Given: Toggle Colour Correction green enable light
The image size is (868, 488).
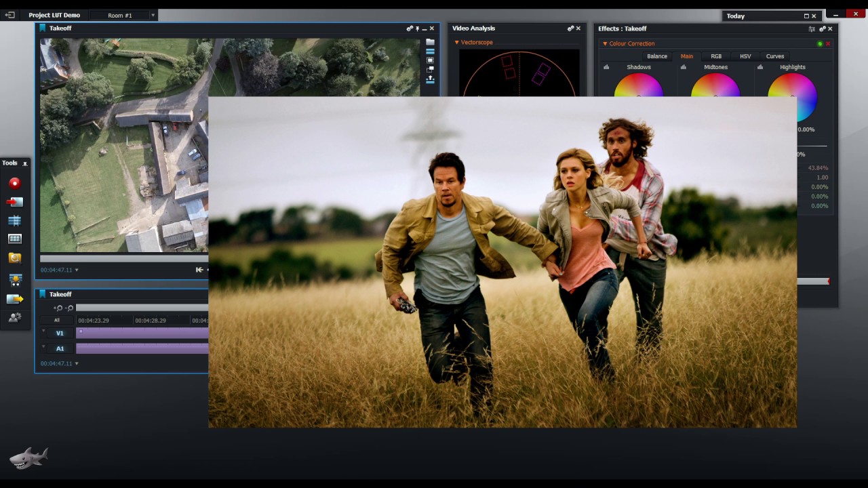Looking at the screenshot, I should (x=820, y=43).
